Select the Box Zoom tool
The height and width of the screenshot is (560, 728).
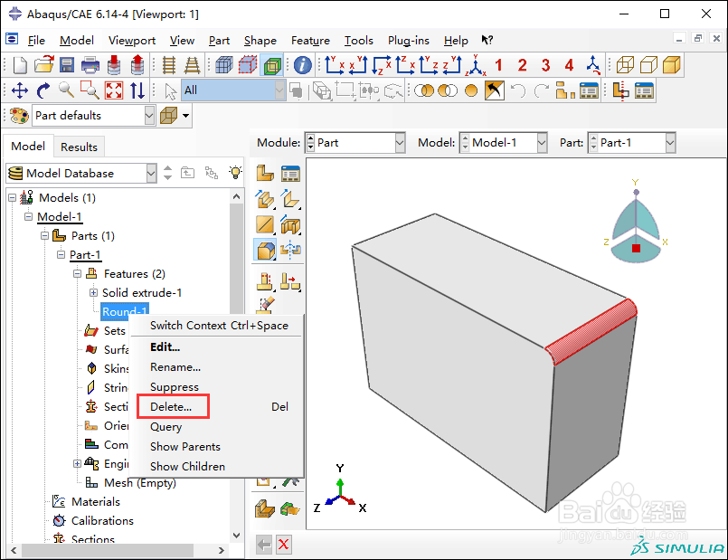pos(90,90)
